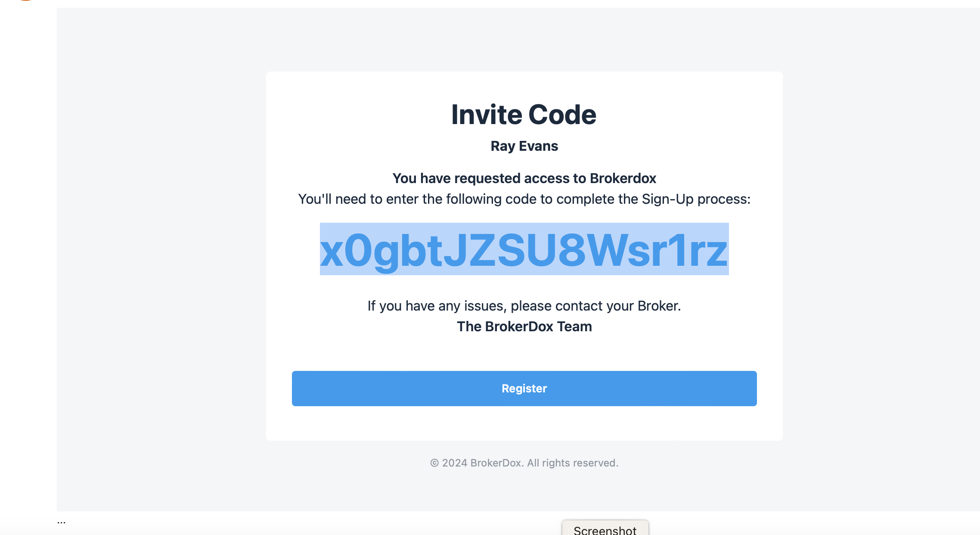Click The BrokerDox Team signature
This screenshot has width=980, height=535.
pyautogui.click(x=524, y=327)
